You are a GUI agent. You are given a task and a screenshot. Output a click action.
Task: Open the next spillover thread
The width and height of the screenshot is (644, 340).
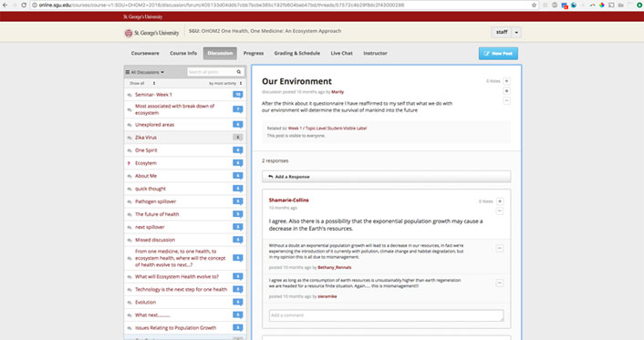click(150, 227)
